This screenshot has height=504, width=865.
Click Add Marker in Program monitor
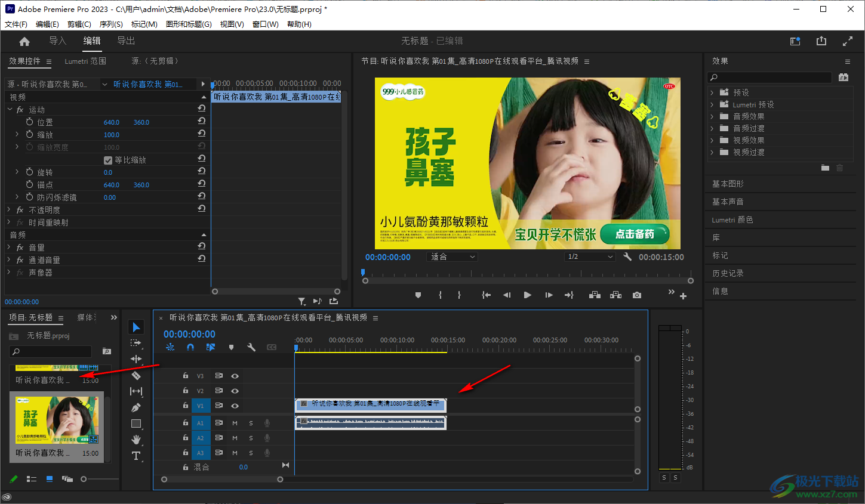[x=418, y=295]
